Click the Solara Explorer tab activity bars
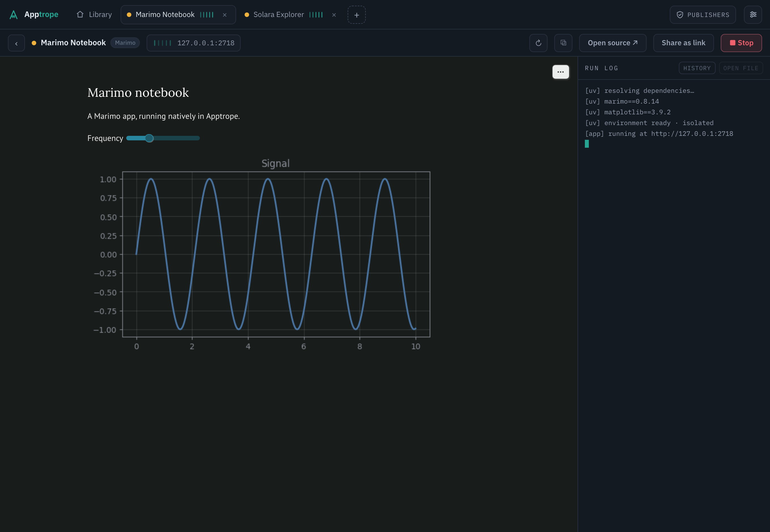The width and height of the screenshot is (770, 532). coord(316,15)
